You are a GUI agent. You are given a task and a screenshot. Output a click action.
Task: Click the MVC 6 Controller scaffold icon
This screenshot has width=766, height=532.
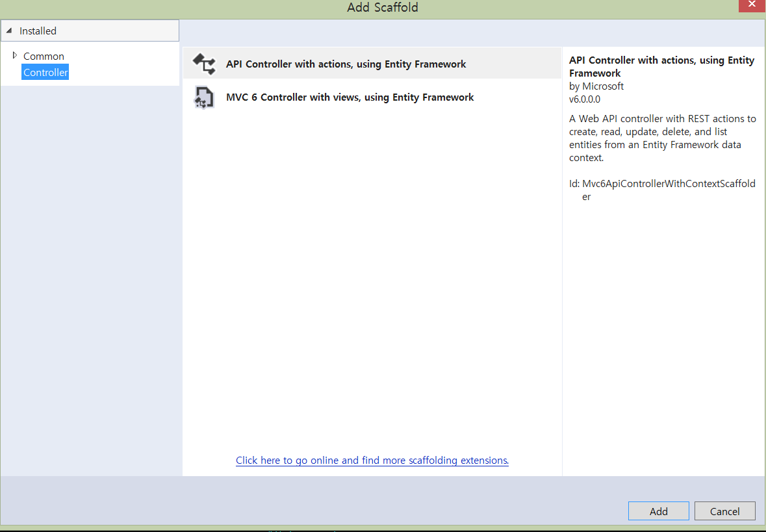click(x=204, y=97)
